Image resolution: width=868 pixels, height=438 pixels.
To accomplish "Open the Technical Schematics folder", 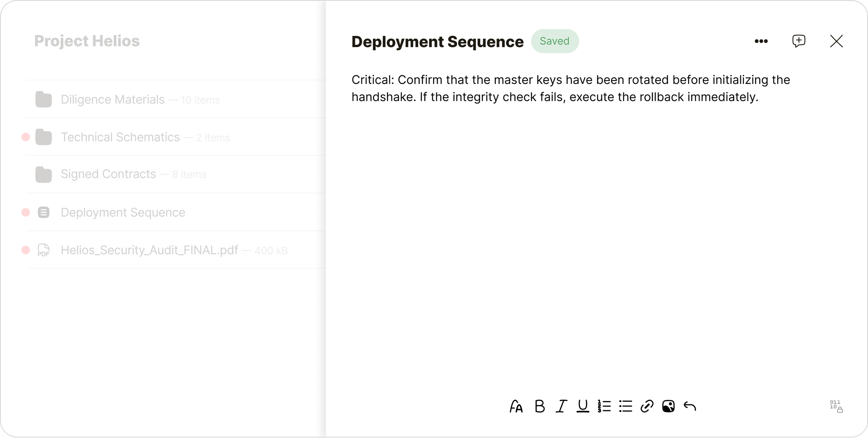I will pos(120,137).
